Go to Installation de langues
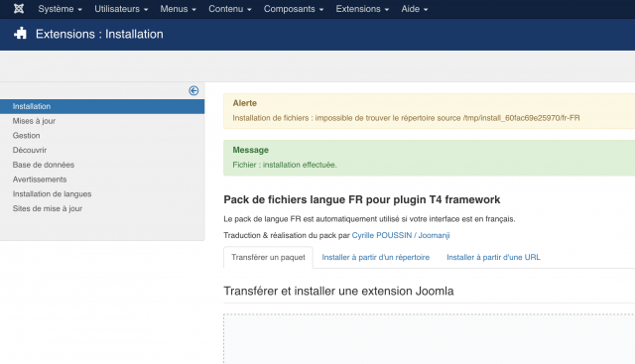 (52, 194)
